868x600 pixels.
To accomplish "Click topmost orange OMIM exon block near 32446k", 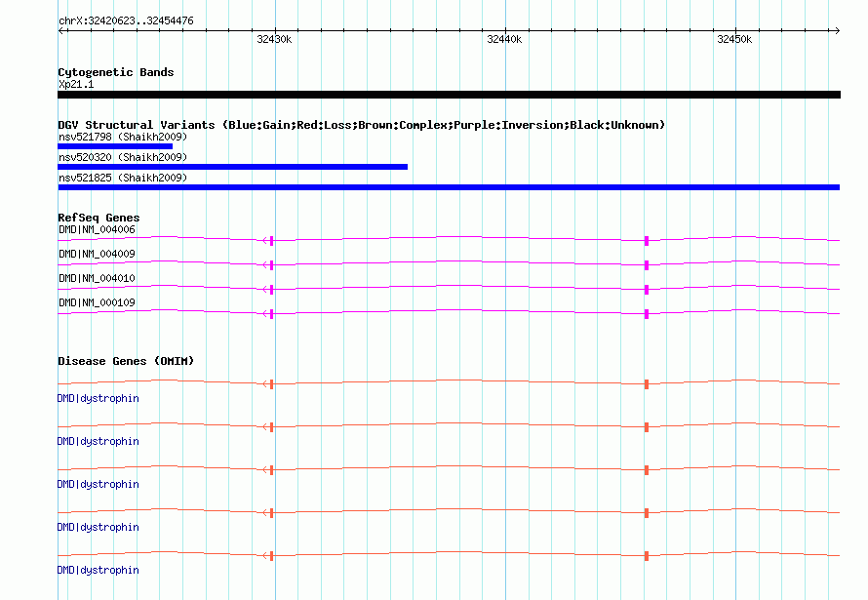I will (646, 384).
